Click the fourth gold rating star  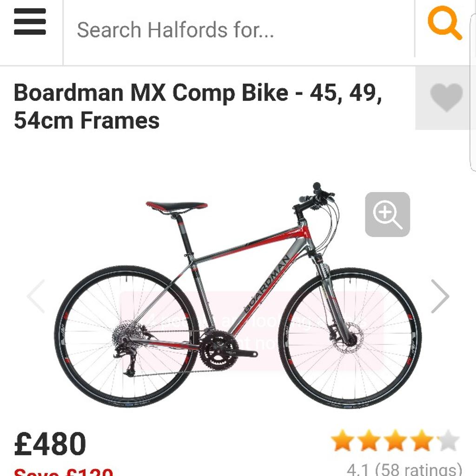click(422, 441)
